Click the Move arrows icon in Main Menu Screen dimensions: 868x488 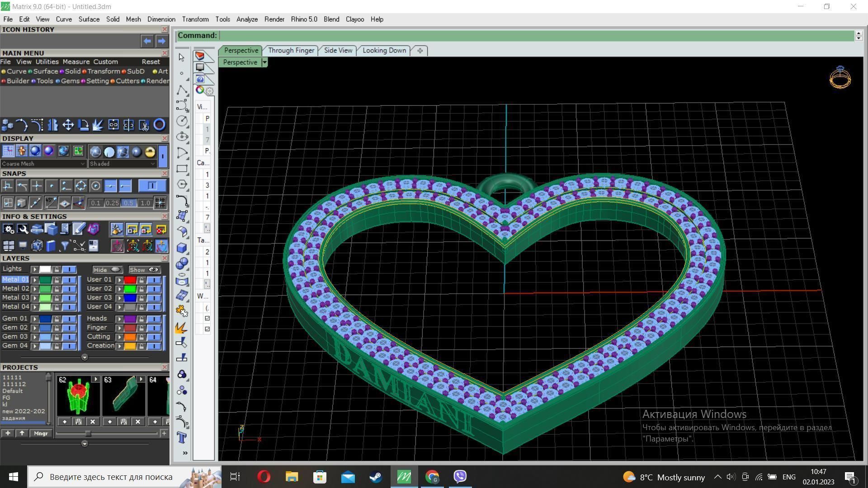pyautogui.click(x=68, y=125)
